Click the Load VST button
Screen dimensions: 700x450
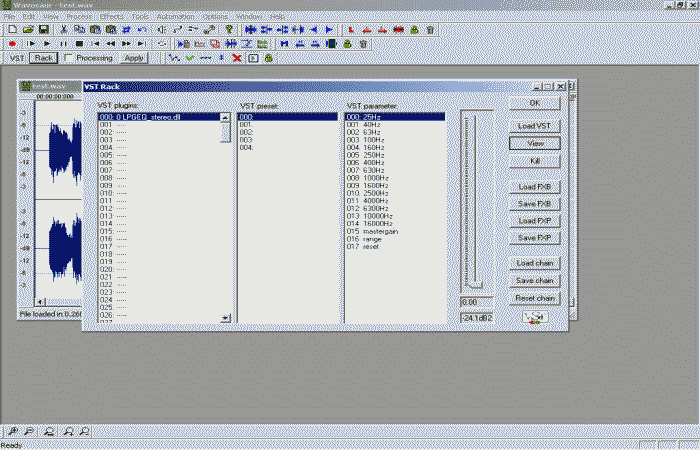click(534, 125)
